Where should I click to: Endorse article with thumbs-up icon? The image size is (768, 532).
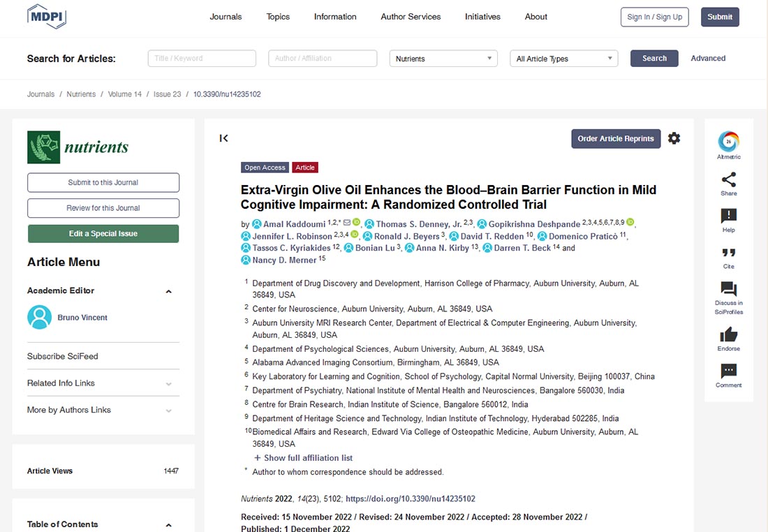[728, 334]
